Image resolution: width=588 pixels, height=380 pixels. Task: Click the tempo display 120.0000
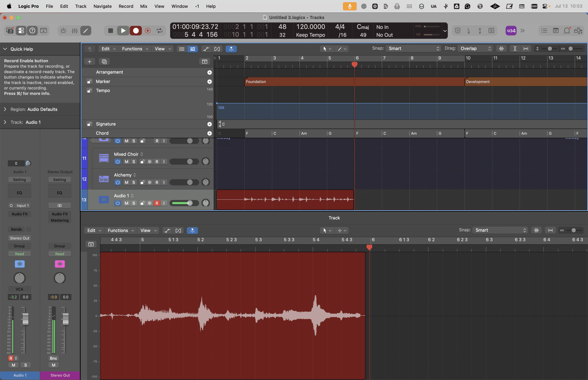(x=311, y=27)
